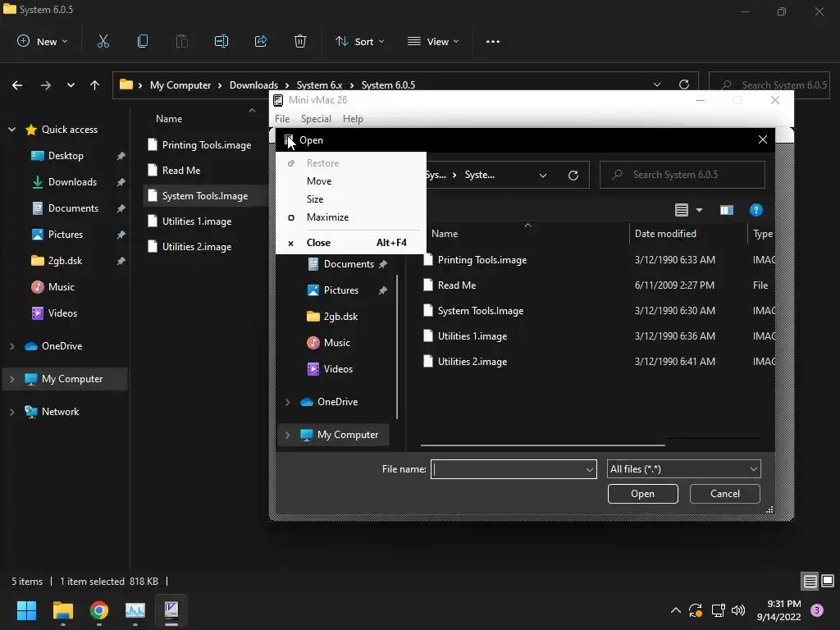Open the Windows Start menu
This screenshot has width=840, height=630.
26,610
